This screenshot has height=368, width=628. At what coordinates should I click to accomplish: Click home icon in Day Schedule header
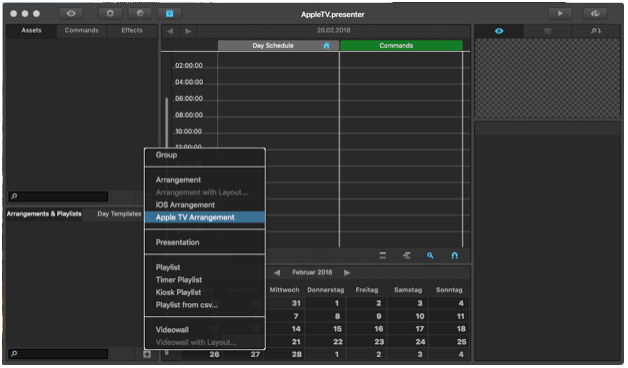[x=326, y=46]
